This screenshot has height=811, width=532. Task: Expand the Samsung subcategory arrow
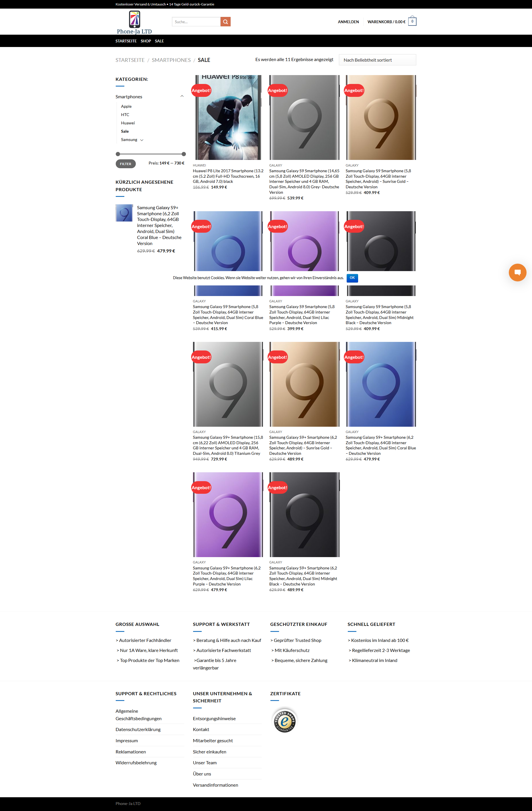tap(142, 140)
